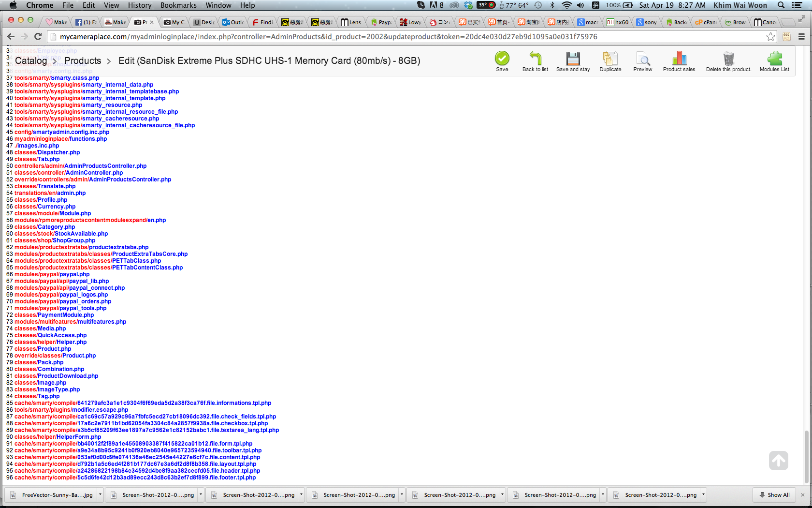The height and width of the screenshot is (508, 812).
Task: Open the Apple menu
Action: (13, 5)
